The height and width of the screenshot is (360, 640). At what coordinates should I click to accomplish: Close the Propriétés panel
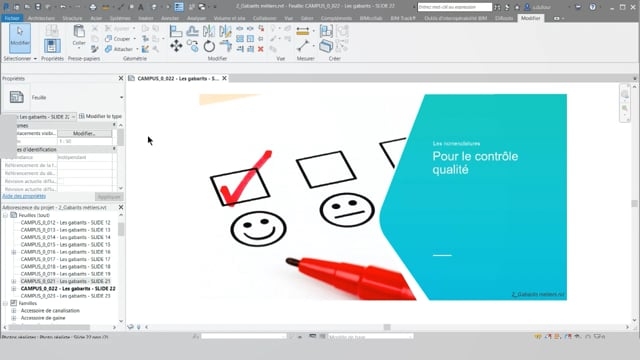(x=121, y=78)
